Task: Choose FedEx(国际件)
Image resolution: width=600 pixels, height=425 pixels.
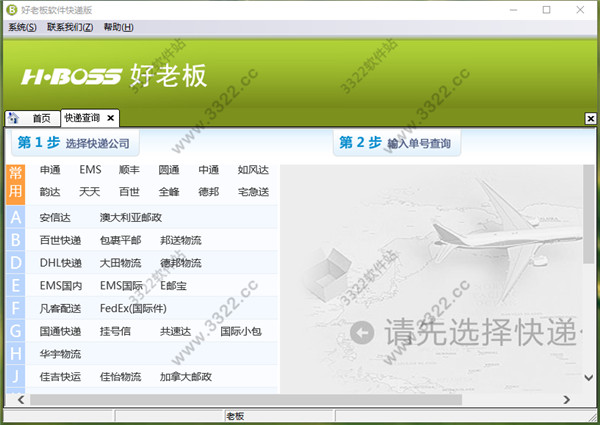Action: [x=133, y=308]
